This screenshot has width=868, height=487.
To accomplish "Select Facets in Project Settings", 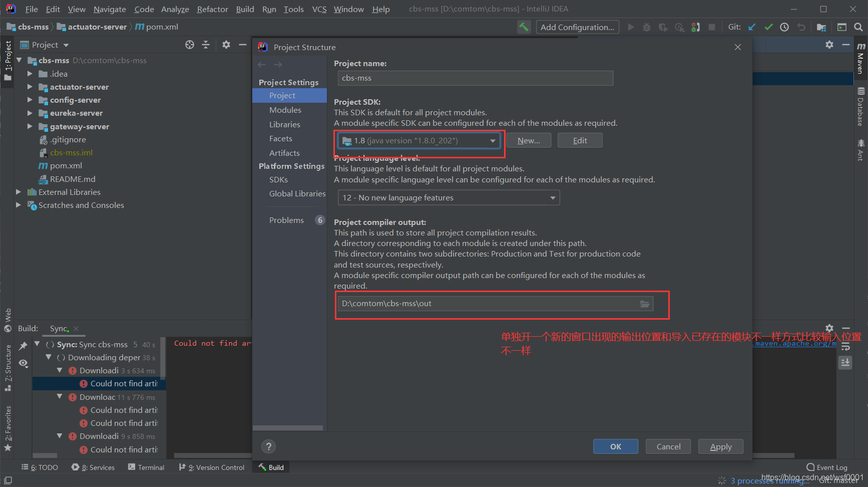I will pos(280,138).
